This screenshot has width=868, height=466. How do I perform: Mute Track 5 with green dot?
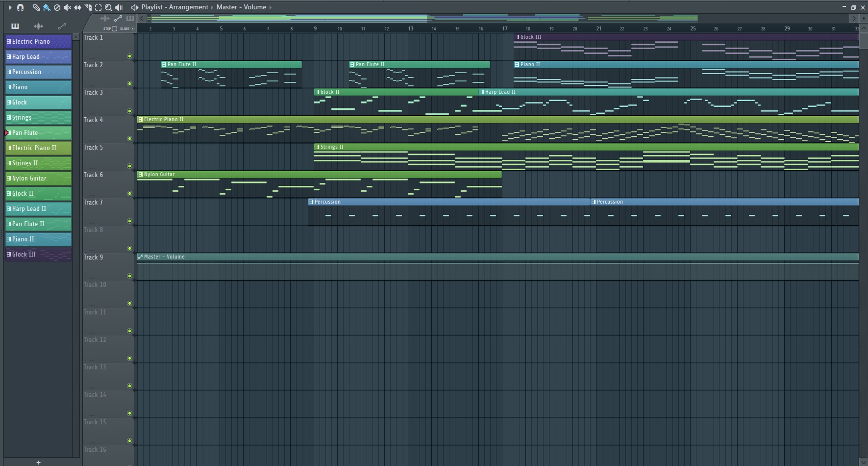(x=129, y=166)
